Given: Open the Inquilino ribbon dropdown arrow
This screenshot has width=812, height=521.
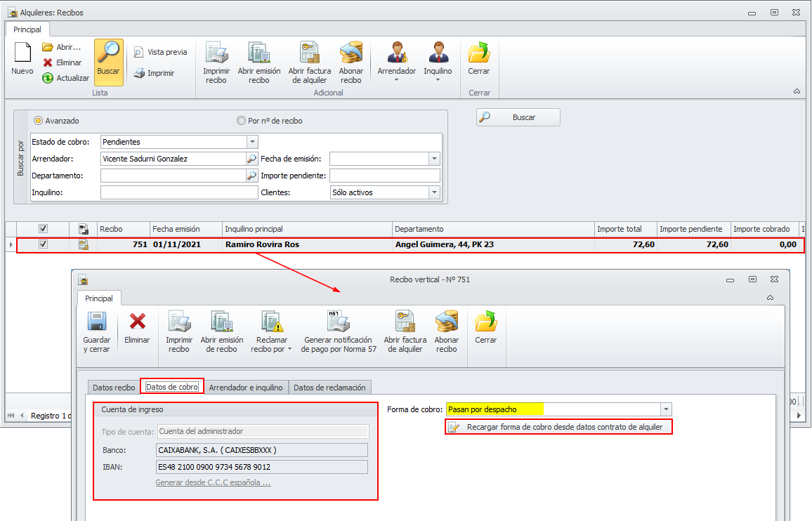Looking at the screenshot, I should [x=438, y=80].
